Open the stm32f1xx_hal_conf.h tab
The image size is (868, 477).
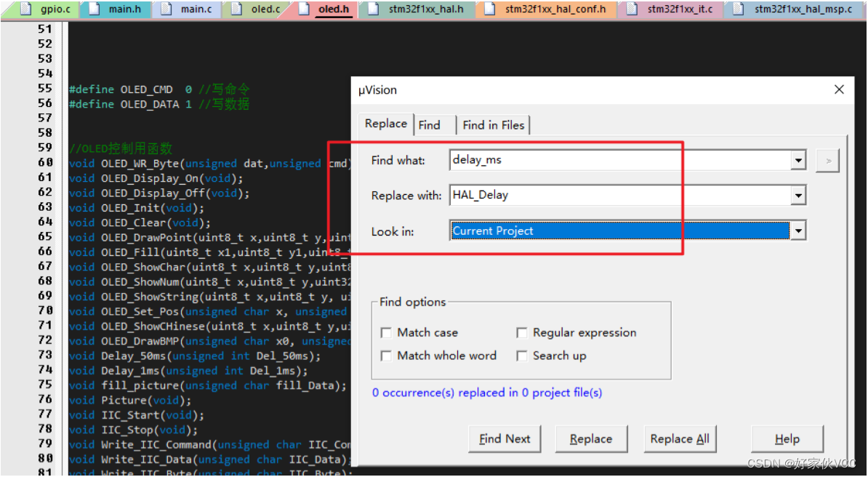point(547,9)
